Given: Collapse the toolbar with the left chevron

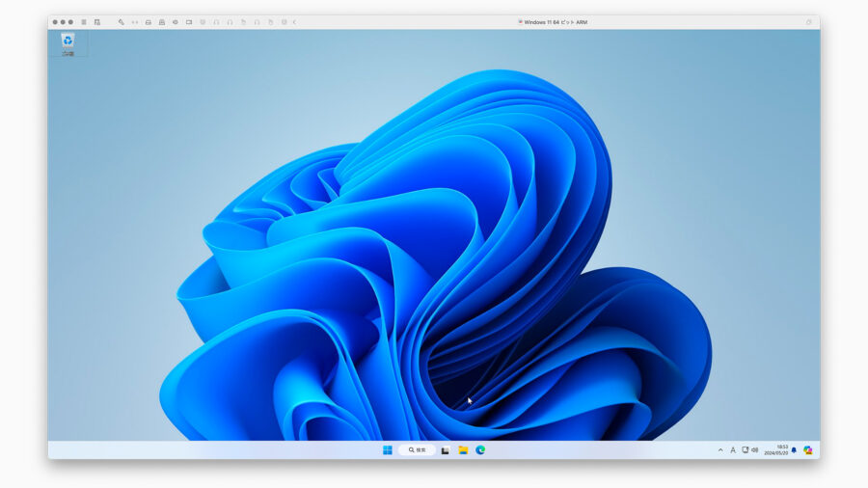Looking at the screenshot, I should click(x=294, y=22).
